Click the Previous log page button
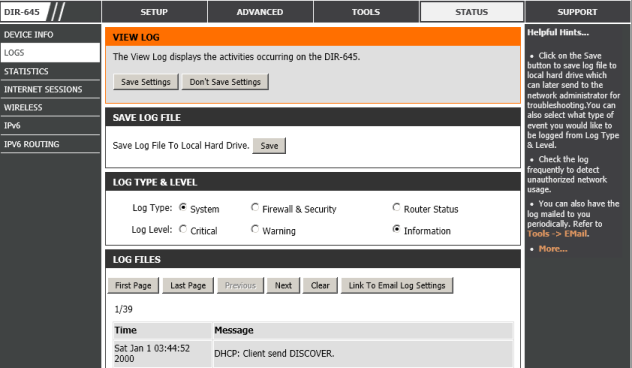Screen dimensions: 632x368 point(240,285)
